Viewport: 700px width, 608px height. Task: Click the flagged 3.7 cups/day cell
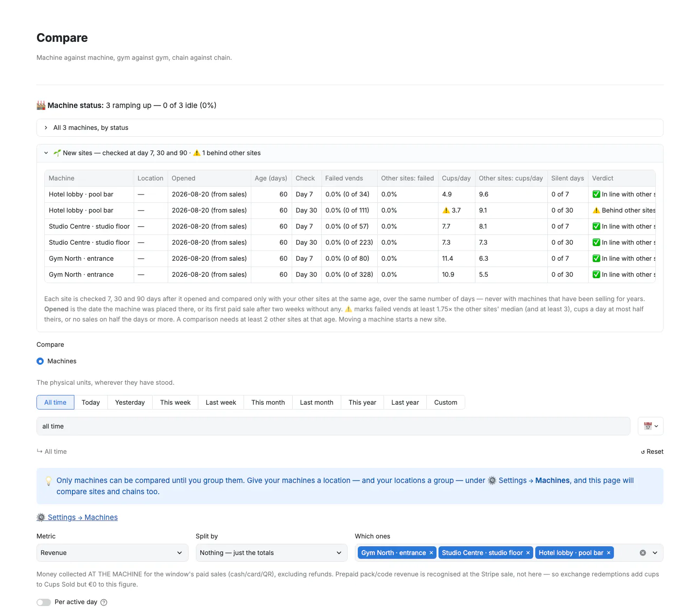[456, 211]
